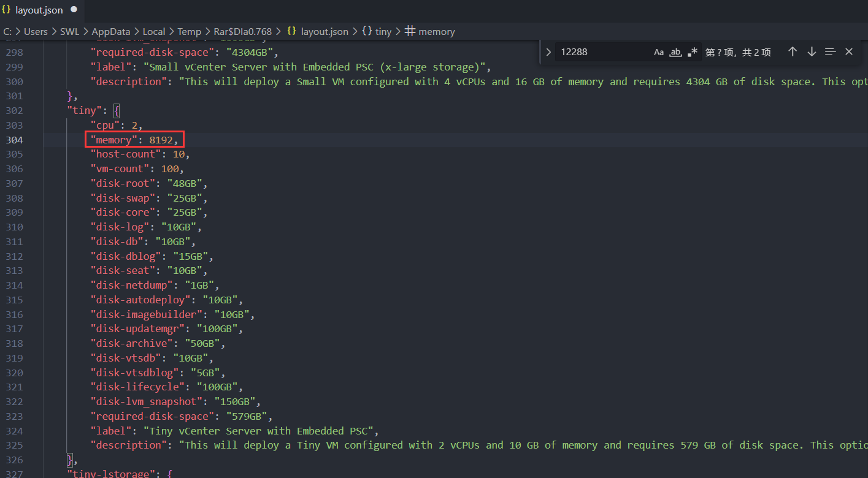
Task: Click the SWL breadcrumb segment
Action: point(69,31)
